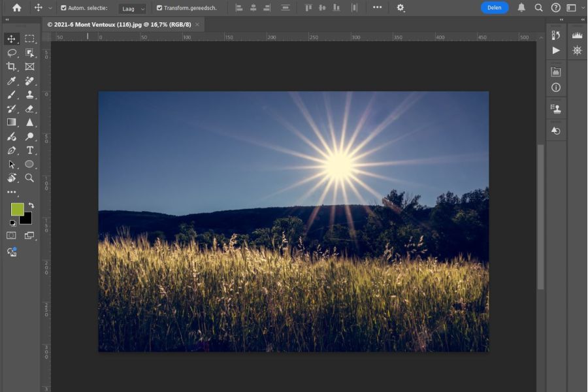The height and width of the screenshot is (392, 588).
Task: Expand the Move tool preset picker arrow
Action: coord(50,8)
